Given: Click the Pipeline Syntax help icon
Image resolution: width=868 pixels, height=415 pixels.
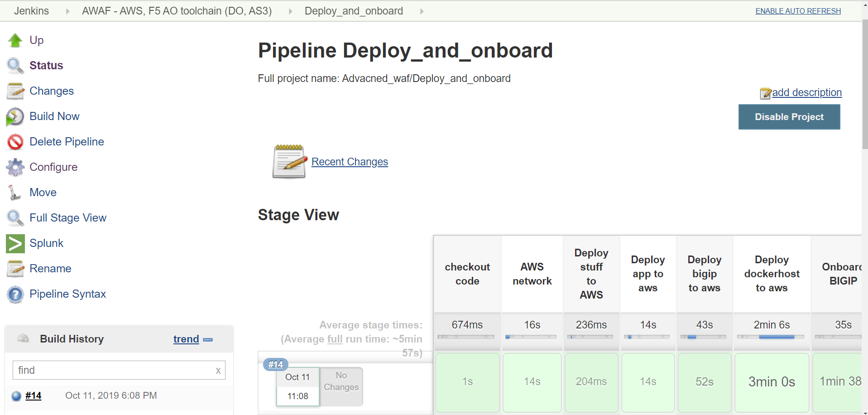Looking at the screenshot, I should point(15,294).
